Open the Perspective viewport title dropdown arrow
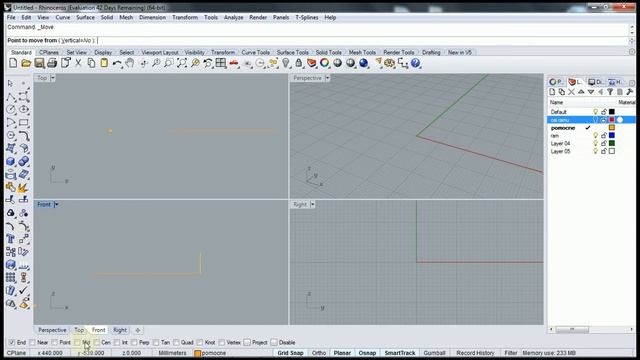The image size is (640, 360). tap(327, 78)
